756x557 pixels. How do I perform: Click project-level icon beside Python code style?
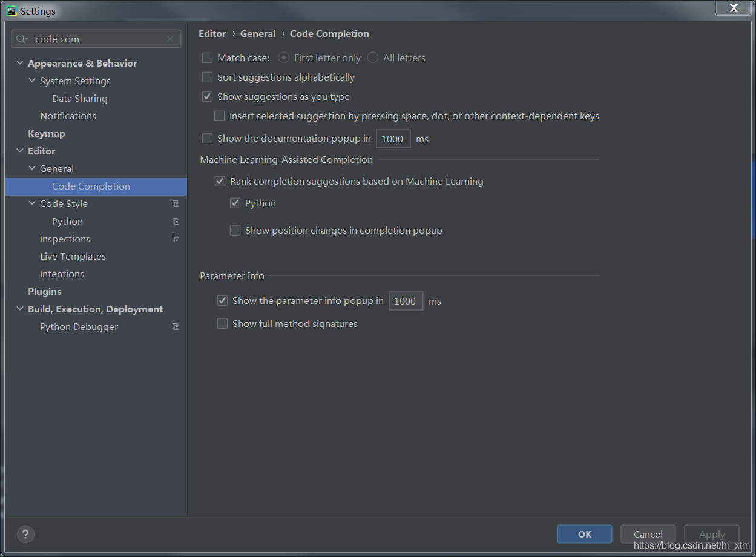[x=176, y=222]
